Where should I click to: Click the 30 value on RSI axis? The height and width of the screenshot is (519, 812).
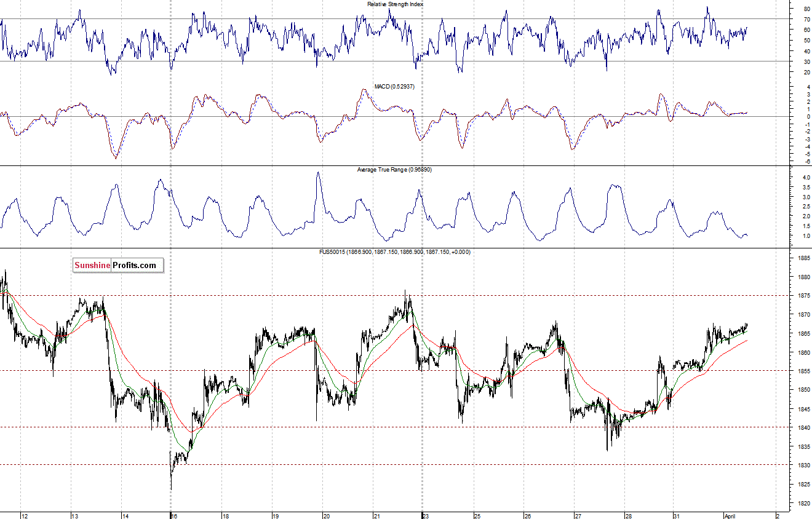(806, 62)
